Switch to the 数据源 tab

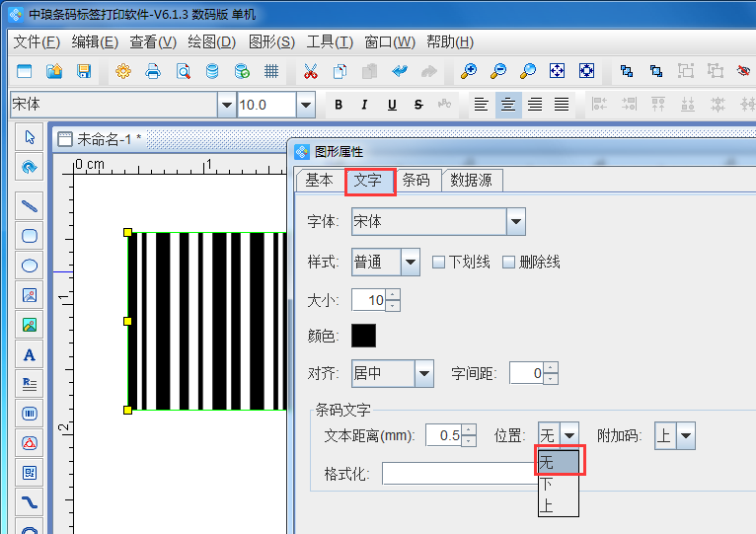472,180
